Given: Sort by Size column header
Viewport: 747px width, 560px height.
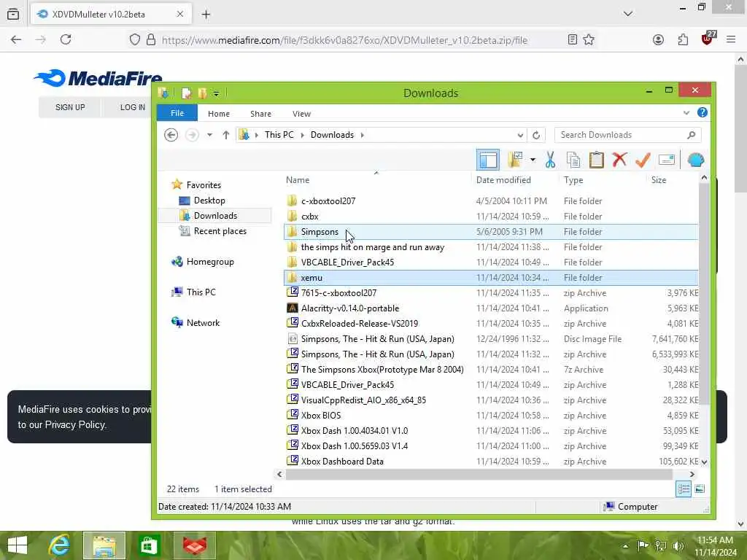Looking at the screenshot, I should (659, 180).
